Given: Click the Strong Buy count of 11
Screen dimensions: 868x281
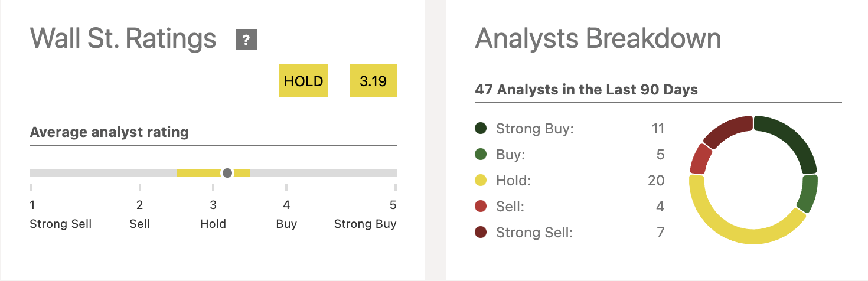Looking at the screenshot, I should coord(658,129).
